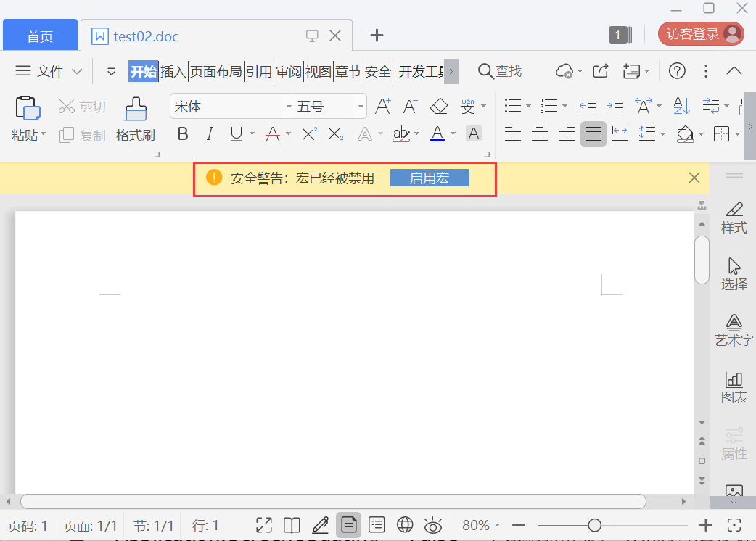The height and width of the screenshot is (541, 756).
Task: Open the font color dropdown arrow
Action: pos(453,133)
